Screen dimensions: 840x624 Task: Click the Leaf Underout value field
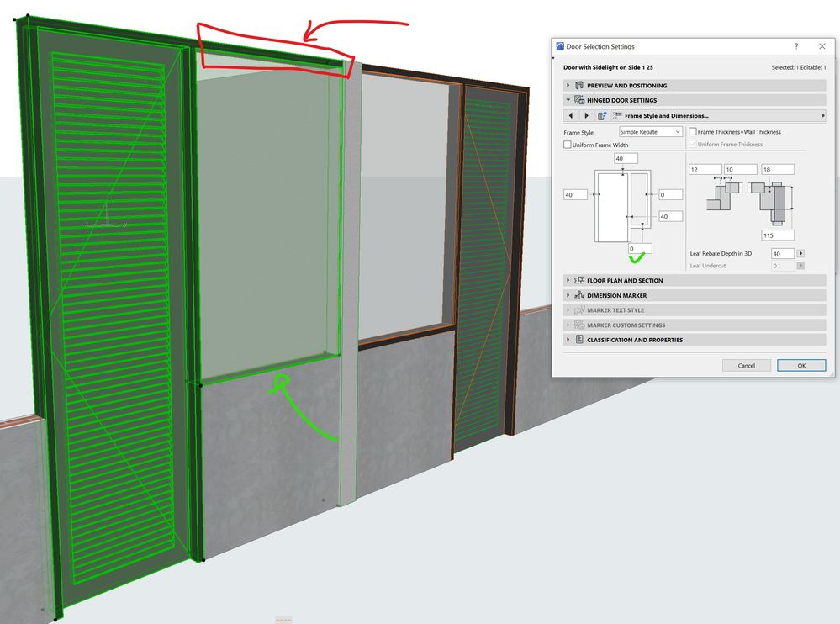click(x=783, y=266)
